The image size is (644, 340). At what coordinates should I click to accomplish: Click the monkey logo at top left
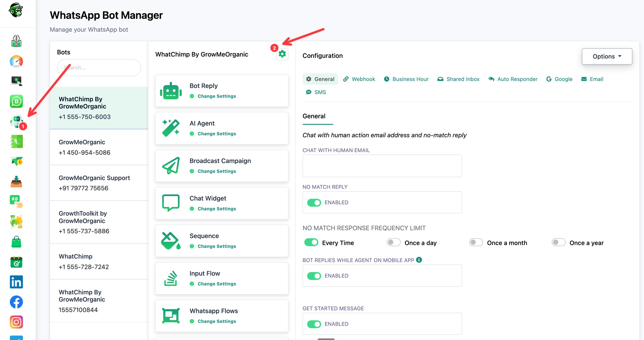[x=16, y=10]
